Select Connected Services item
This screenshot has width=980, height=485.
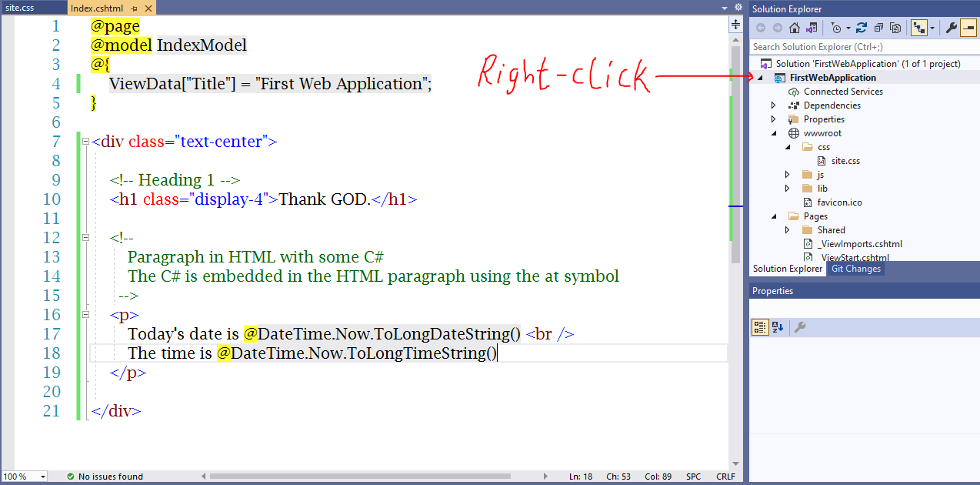(x=843, y=92)
